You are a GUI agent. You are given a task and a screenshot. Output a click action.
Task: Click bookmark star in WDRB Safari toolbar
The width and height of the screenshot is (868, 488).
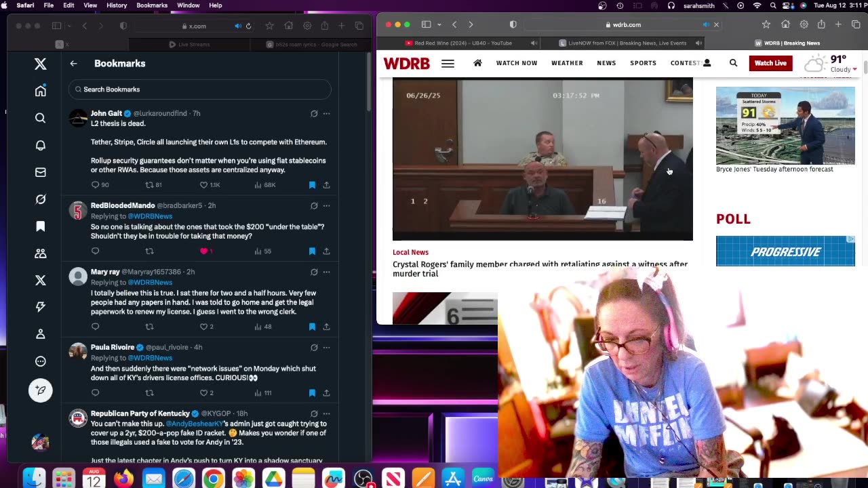pos(766,25)
